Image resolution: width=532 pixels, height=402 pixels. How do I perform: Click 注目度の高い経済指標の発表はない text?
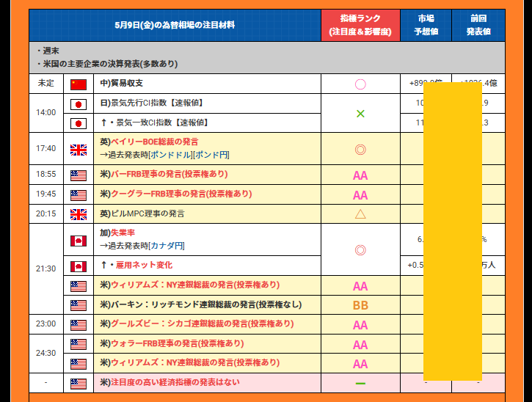[x=175, y=382]
